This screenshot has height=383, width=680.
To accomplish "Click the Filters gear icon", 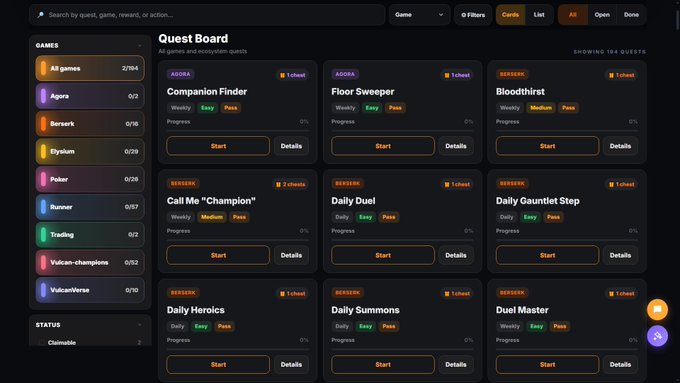I will point(464,15).
